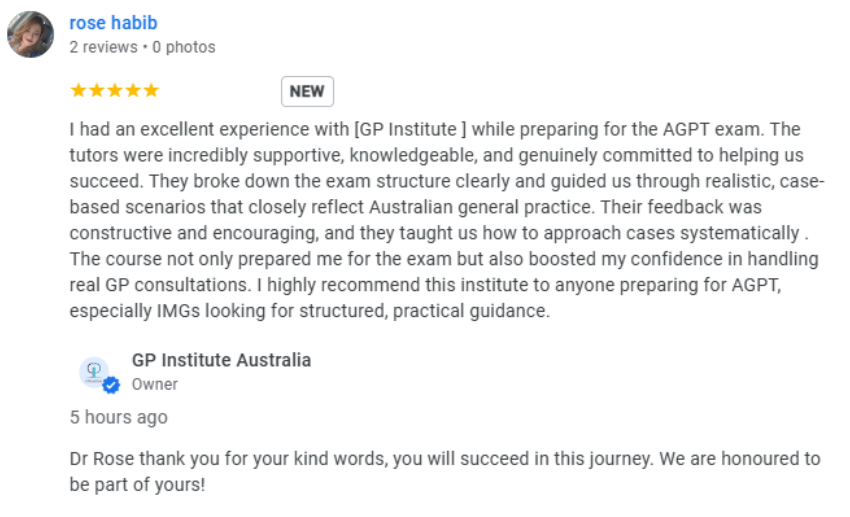Screen dimensions: 850x517
Task: Click the NEW badge beside the stars
Action: coord(307,92)
